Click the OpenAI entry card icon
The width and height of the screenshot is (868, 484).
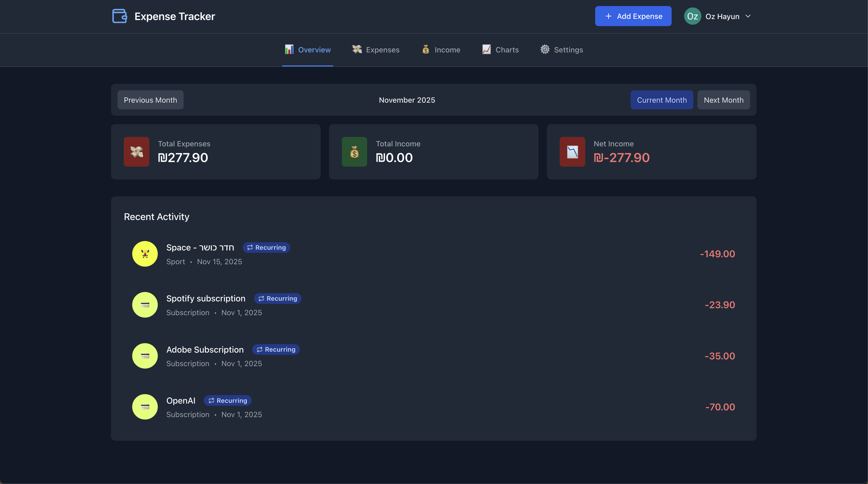click(145, 407)
